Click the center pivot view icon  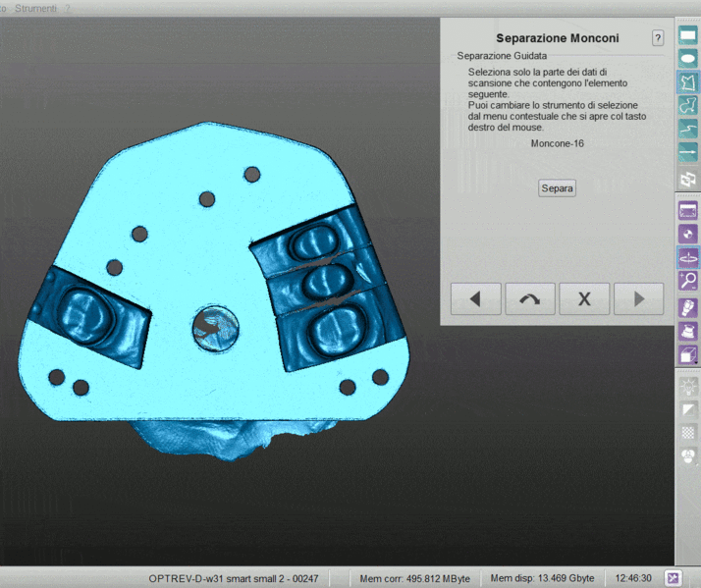[688, 234]
